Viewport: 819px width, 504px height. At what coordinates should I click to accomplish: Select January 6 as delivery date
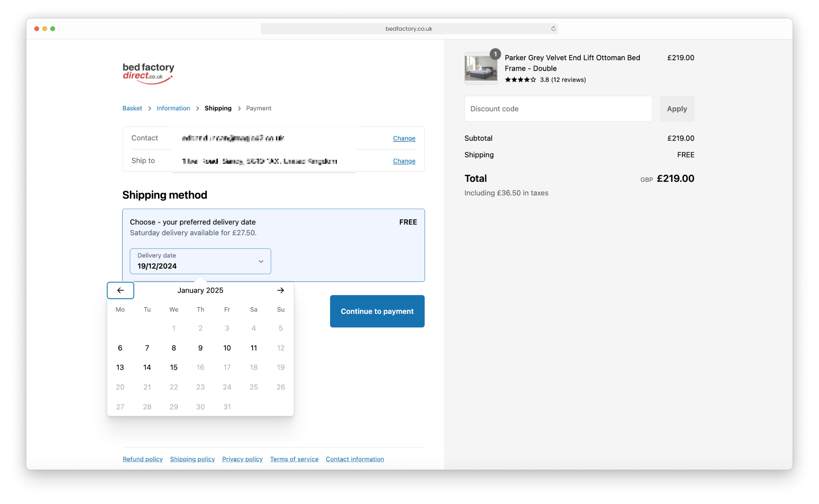pyautogui.click(x=120, y=347)
